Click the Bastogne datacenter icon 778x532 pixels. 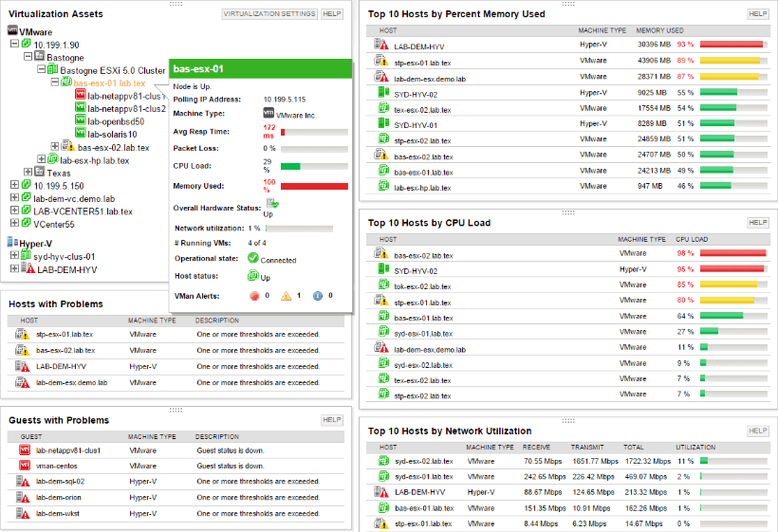coord(40,56)
